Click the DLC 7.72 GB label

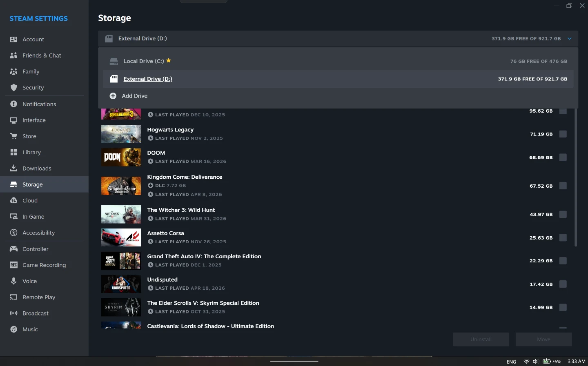[x=170, y=186]
